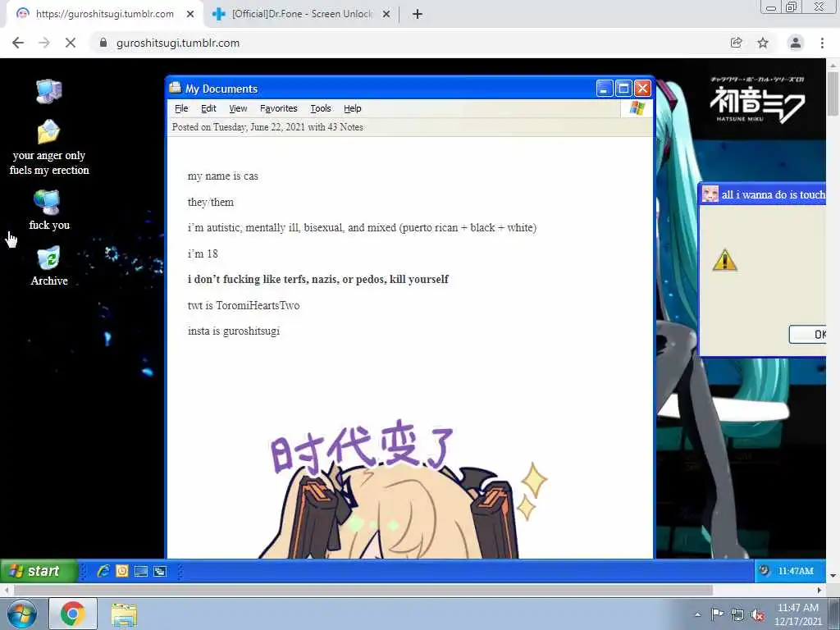The width and height of the screenshot is (840, 630).
Task: Click the Windows flag logo in My Documents
Action: [x=637, y=108]
